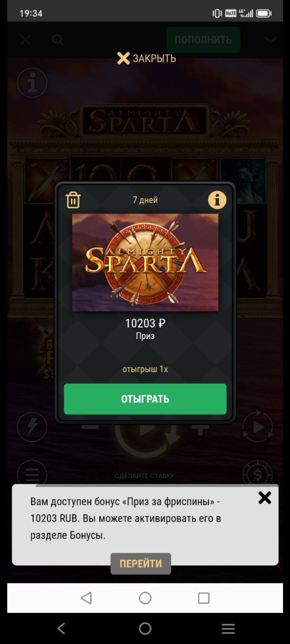Open the hamburger game menu icon
The height and width of the screenshot is (644, 290).
[x=32, y=474]
